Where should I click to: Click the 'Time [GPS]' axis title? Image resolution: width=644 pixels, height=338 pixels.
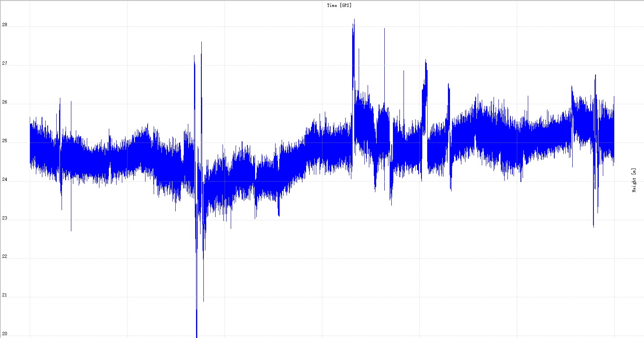pyautogui.click(x=339, y=5)
